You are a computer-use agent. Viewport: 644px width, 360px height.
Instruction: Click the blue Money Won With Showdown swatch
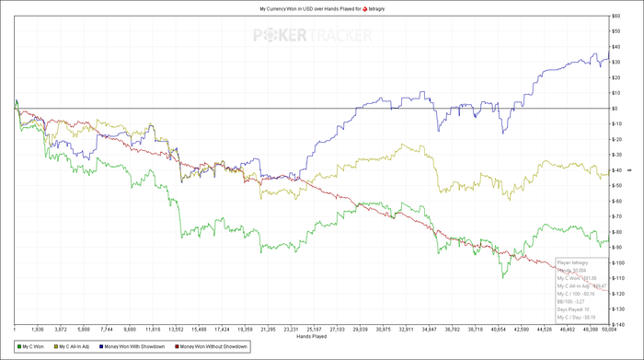pyautogui.click(x=101, y=347)
